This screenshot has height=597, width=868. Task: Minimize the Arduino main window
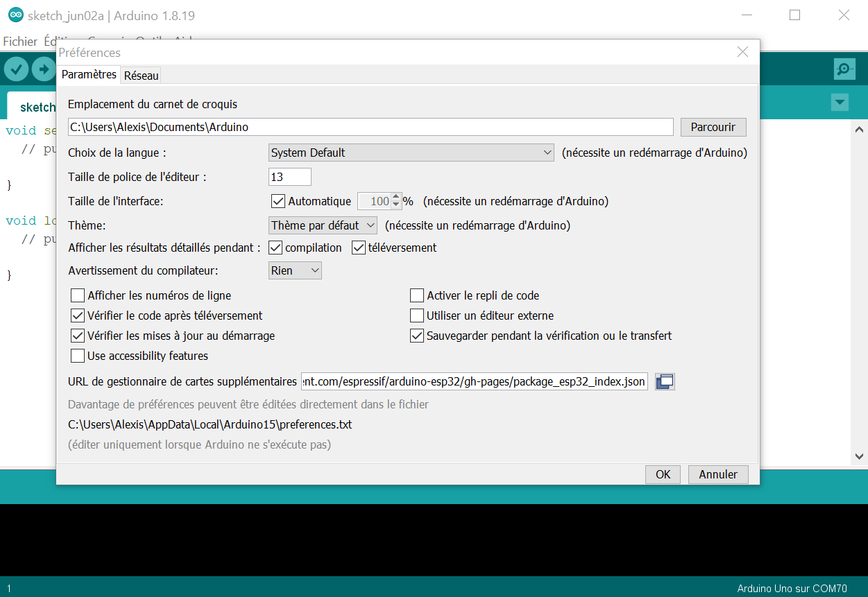pos(746,15)
